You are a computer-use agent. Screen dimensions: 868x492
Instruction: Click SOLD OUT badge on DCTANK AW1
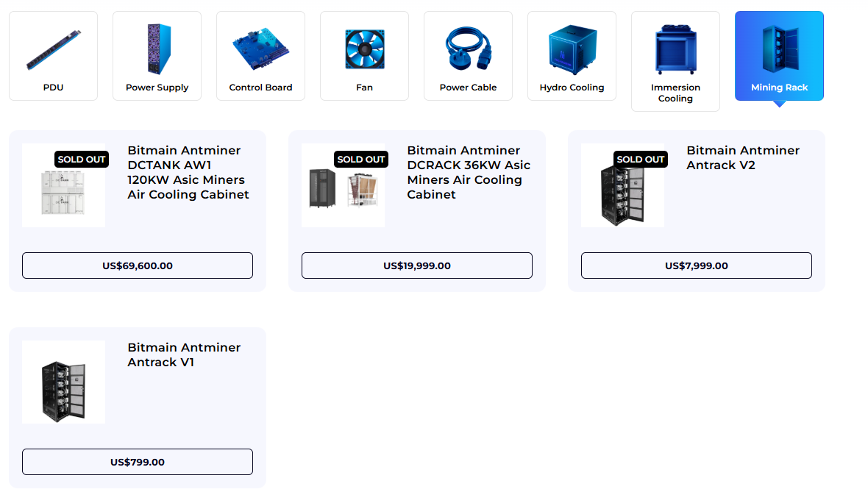click(x=82, y=160)
